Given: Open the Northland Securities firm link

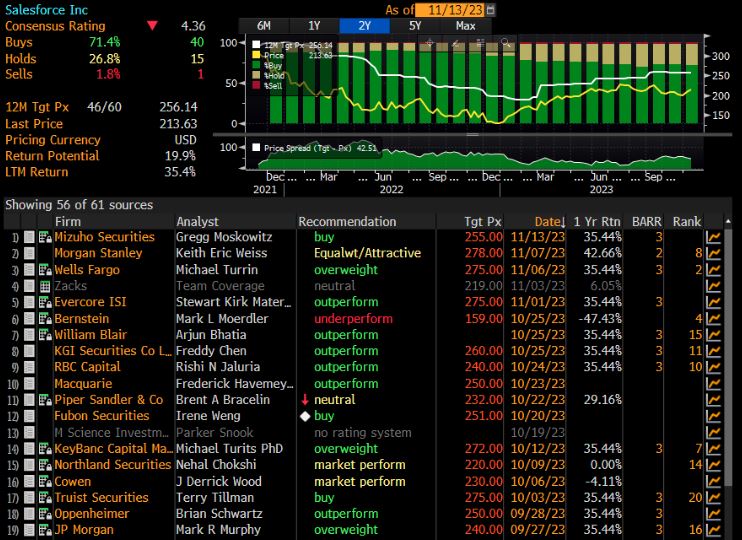Looking at the screenshot, I should click(113, 465).
